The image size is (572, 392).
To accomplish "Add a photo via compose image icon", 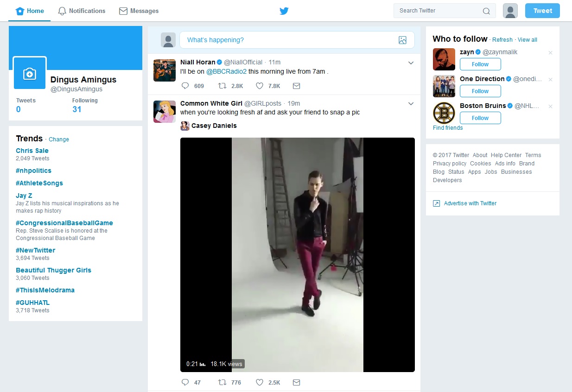I will pyautogui.click(x=402, y=40).
